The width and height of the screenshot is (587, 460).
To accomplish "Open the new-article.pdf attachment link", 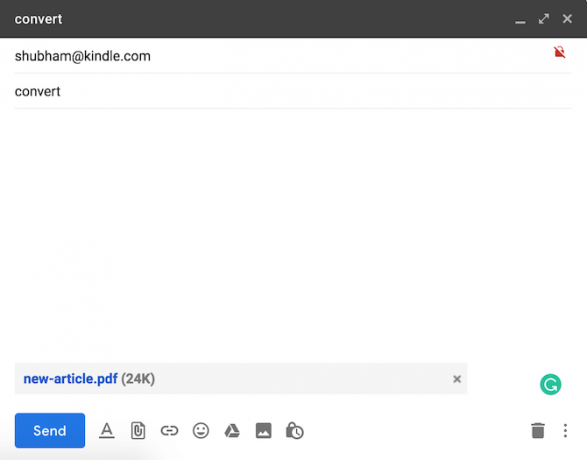I will coord(70,379).
